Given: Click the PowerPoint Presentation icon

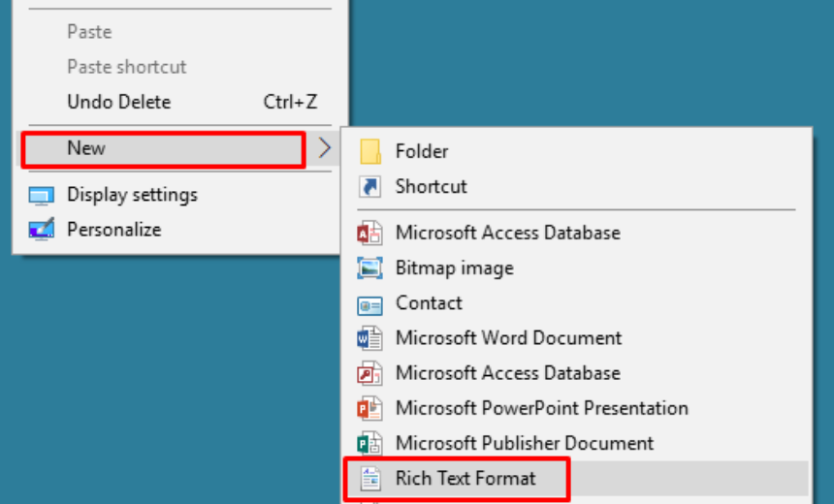Looking at the screenshot, I should (370, 408).
